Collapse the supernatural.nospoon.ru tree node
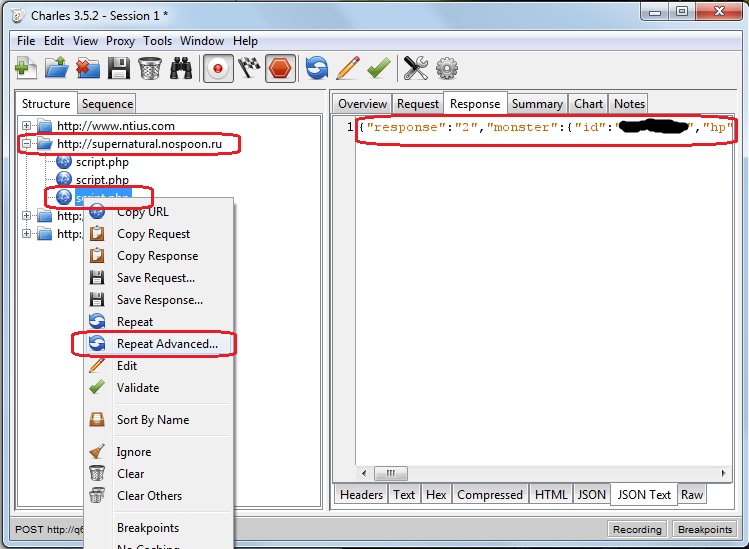Viewport: 749px width, 549px height. pyautogui.click(x=27, y=144)
